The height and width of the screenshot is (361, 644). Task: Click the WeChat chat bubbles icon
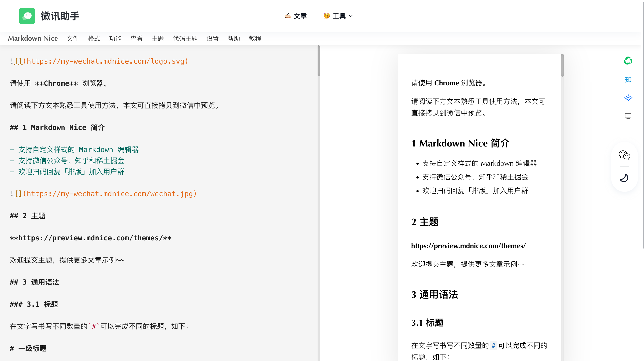tap(624, 155)
